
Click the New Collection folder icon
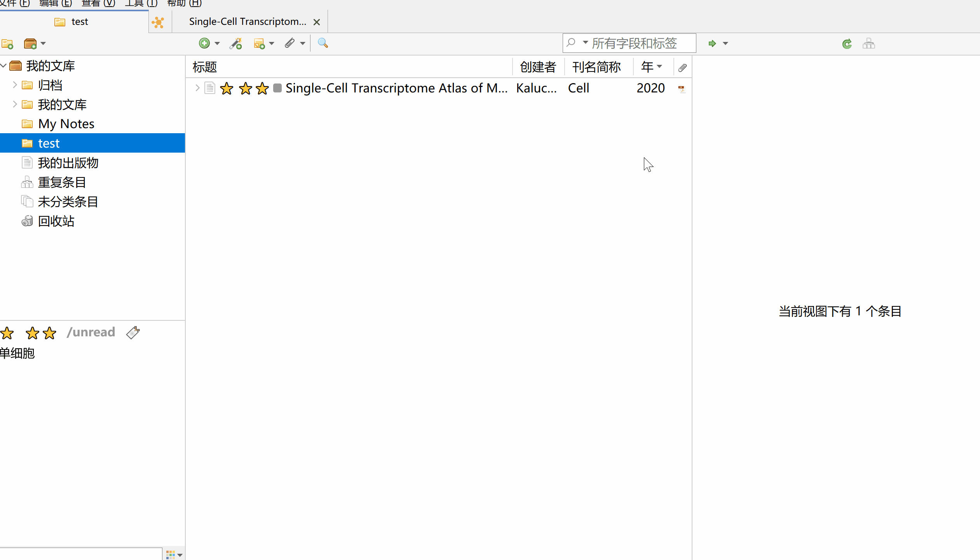tap(7, 43)
